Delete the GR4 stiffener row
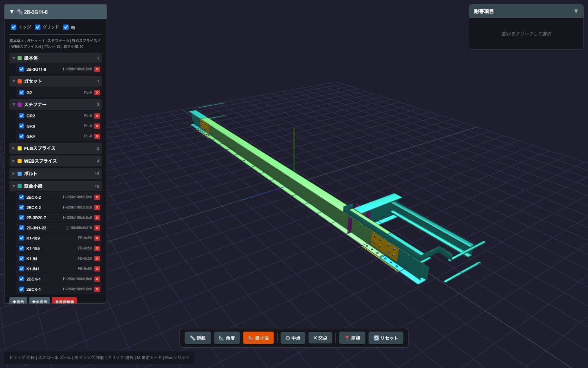The image size is (588, 368). (x=97, y=136)
